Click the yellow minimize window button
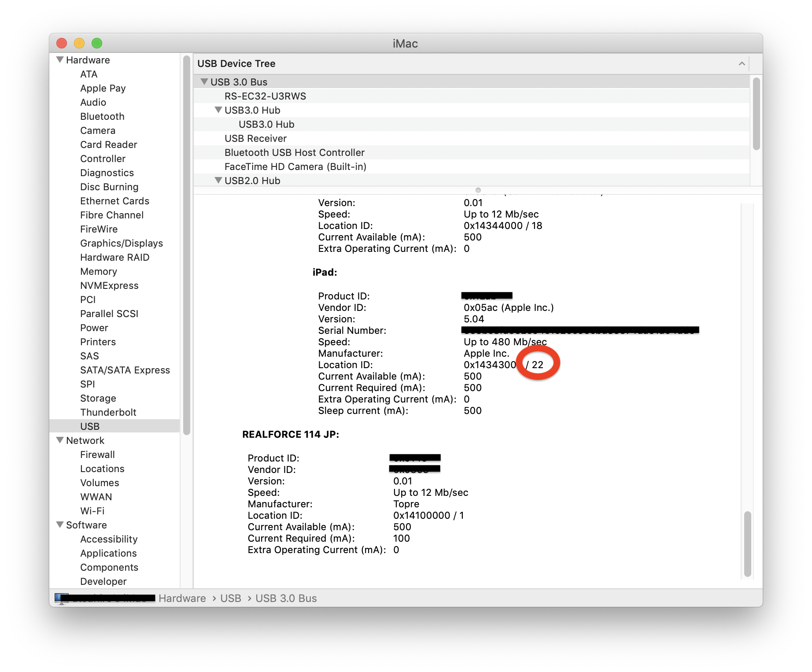Viewport: 812px width, 672px height. pos(79,43)
